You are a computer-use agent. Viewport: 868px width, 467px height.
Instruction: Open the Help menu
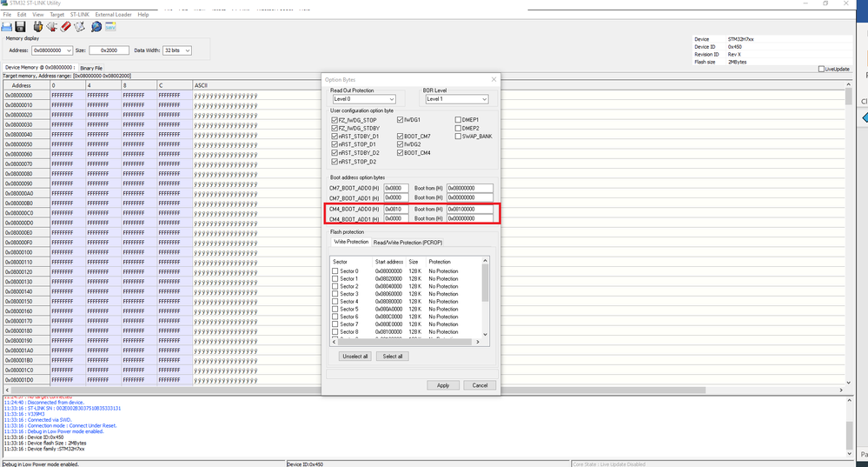tap(143, 15)
